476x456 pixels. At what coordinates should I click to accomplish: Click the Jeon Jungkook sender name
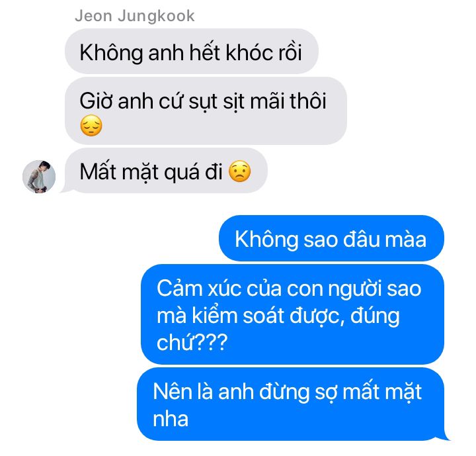pyautogui.click(x=135, y=16)
